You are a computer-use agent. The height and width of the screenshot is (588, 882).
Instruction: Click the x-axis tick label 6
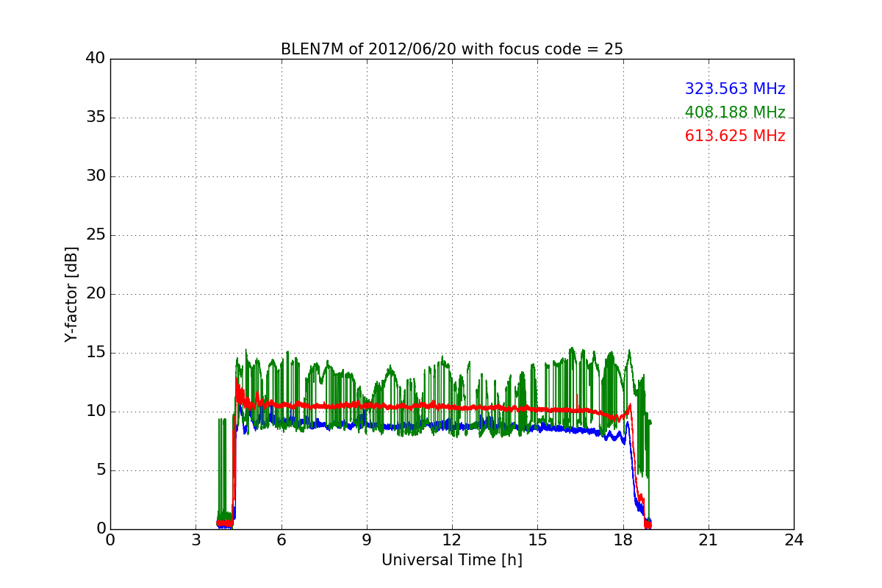pyautogui.click(x=281, y=540)
